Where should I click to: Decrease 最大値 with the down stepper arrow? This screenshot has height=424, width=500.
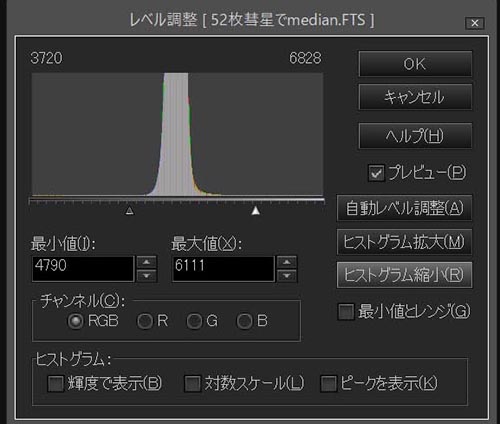pyautogui.click(x=287, y=276)
